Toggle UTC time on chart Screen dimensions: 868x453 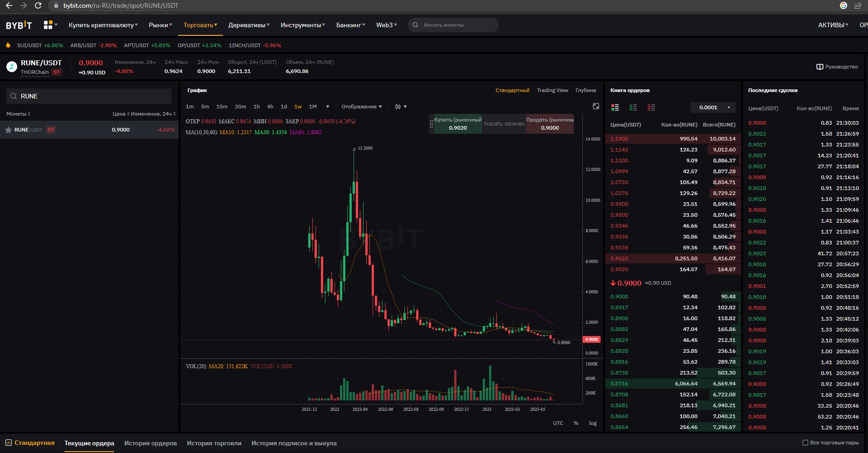pos(558,423)
